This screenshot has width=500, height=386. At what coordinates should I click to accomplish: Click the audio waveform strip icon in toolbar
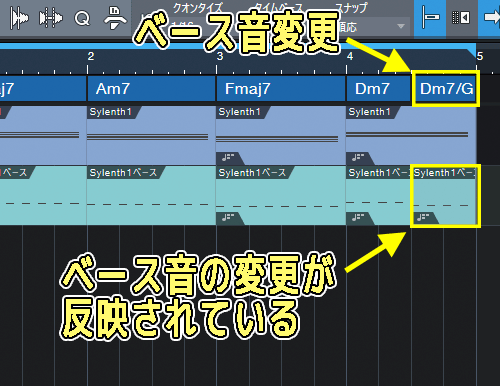coord(19,18)
